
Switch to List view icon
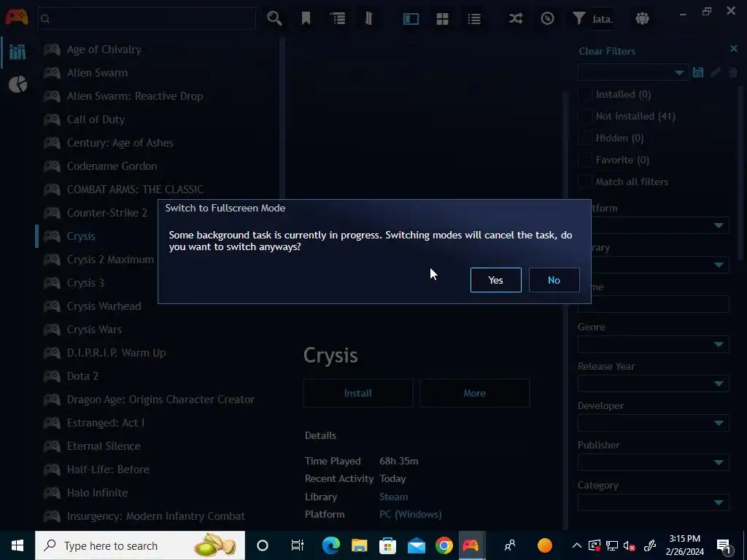[474, 18]
